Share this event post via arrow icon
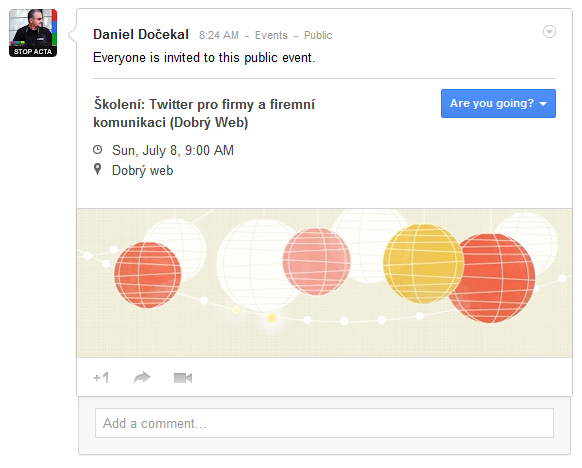The width and height of the screenshot is (582, 468). click(142, 378)
